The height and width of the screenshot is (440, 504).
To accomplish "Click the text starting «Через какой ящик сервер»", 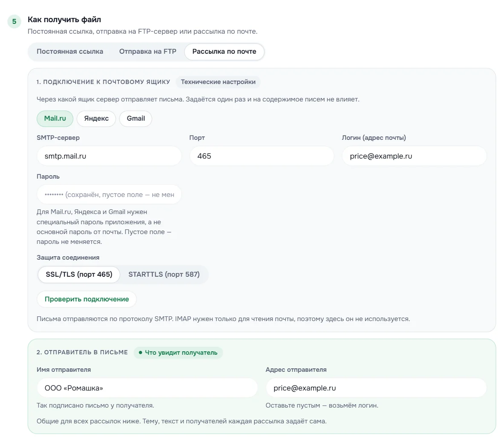I will (x=198, y=99).
